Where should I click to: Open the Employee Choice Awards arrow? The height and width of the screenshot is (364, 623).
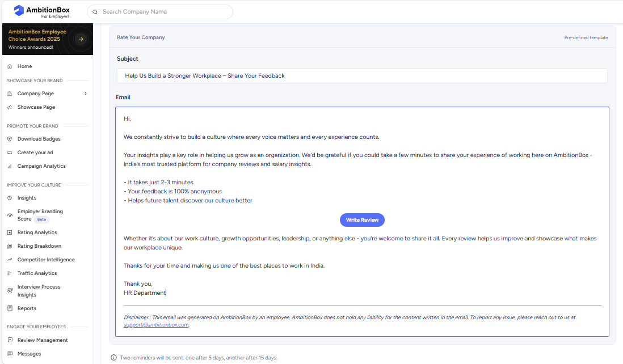pyautogui.click(x=81, y=39)
